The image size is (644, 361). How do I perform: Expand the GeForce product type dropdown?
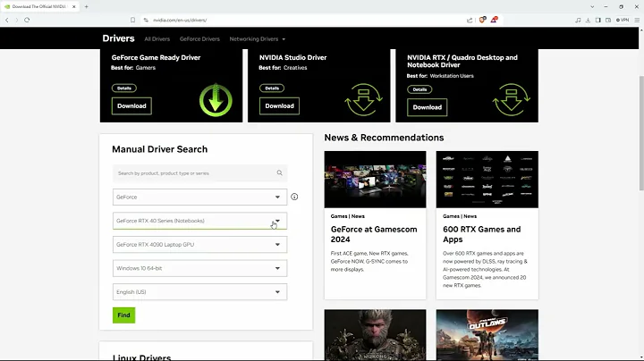[199, 197]
